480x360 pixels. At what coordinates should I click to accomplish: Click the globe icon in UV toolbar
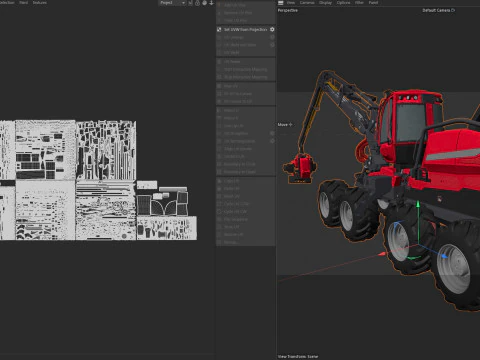point(204,3)
